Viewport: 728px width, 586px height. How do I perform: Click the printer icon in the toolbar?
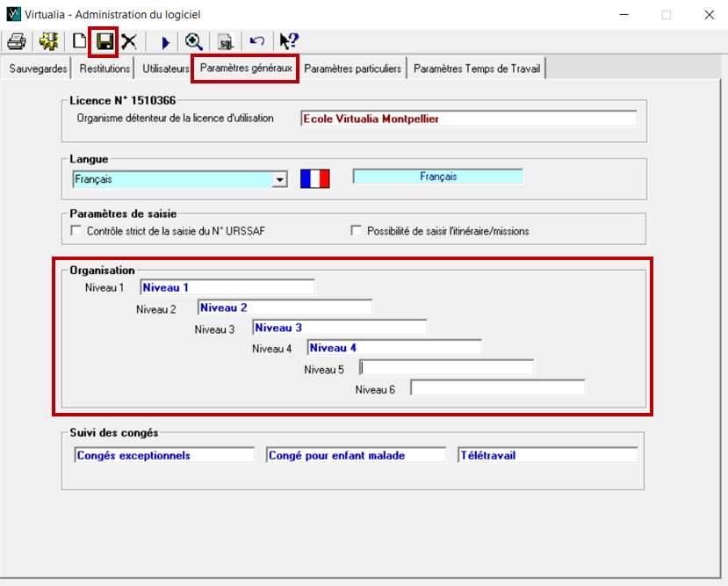(x=16, y=41)
